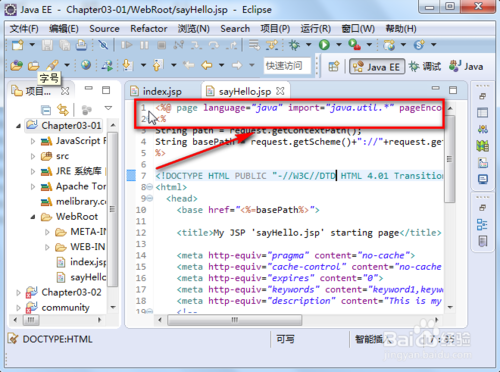Collapse the Chapter03-01 project node
The image size is (500, 372).
click(18, 126)
